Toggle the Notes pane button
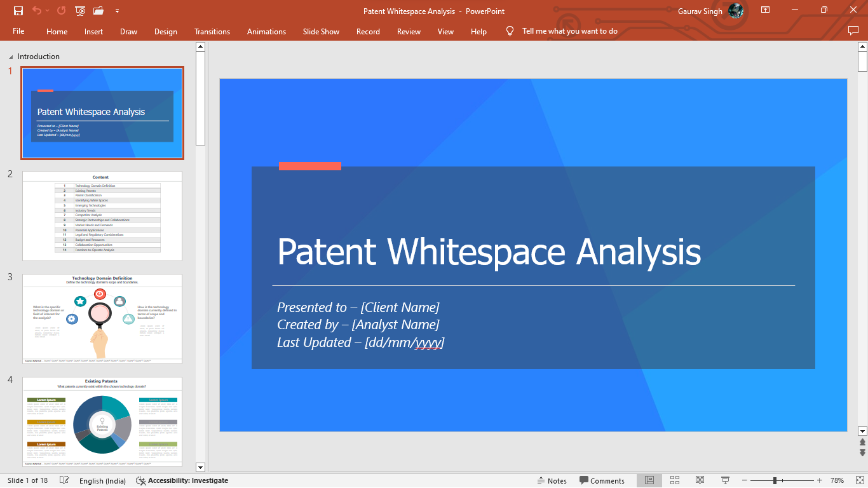The image size is (868, 488). 552,480
